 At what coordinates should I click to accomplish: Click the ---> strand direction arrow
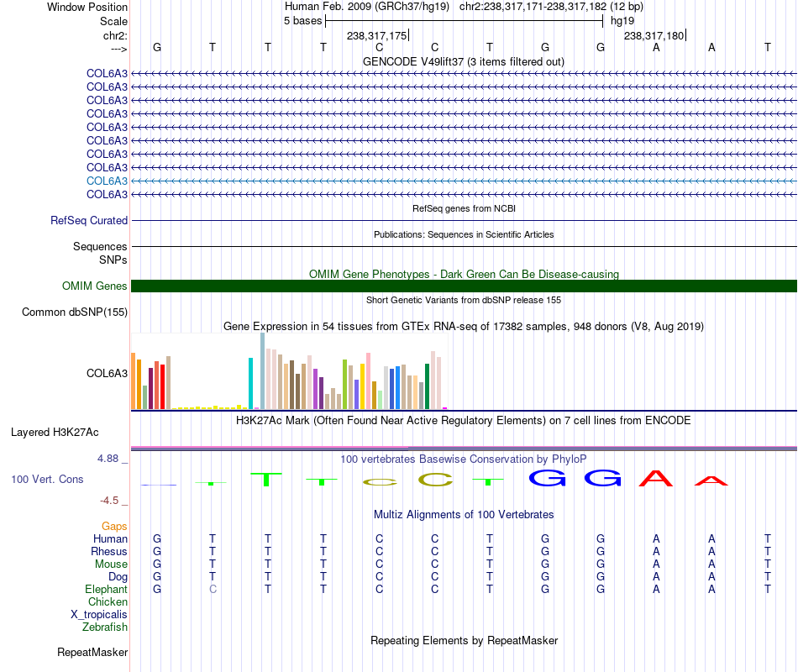(118, 49)
